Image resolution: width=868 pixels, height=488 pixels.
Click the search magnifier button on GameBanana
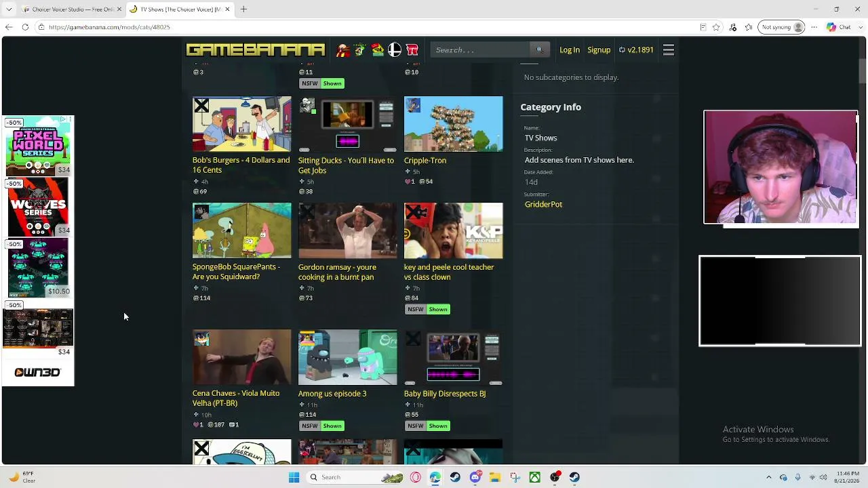[540, 49]
